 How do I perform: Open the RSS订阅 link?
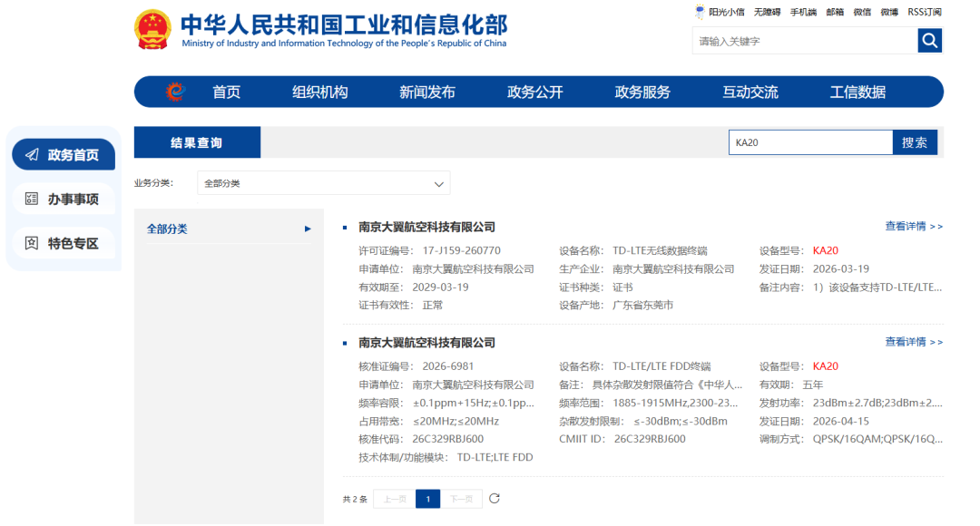[925, 12]
